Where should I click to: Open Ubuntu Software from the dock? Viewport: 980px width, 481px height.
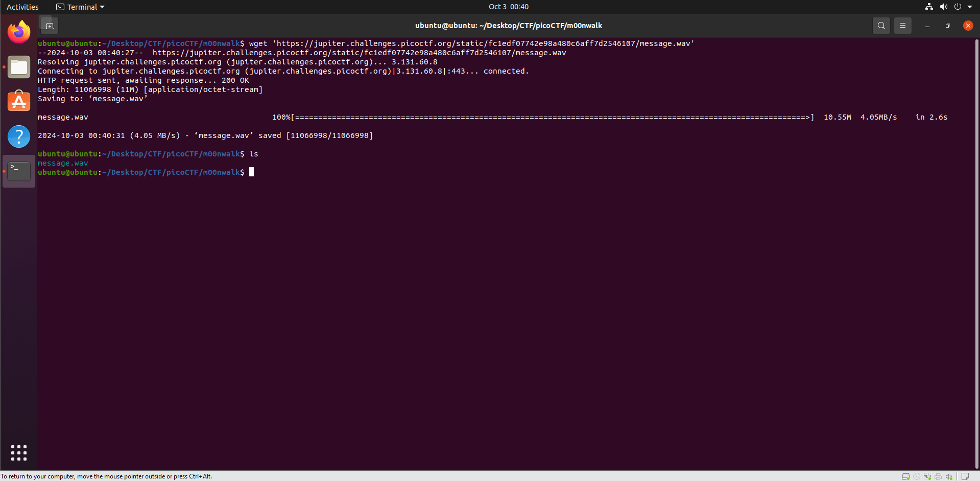(19, 102)
